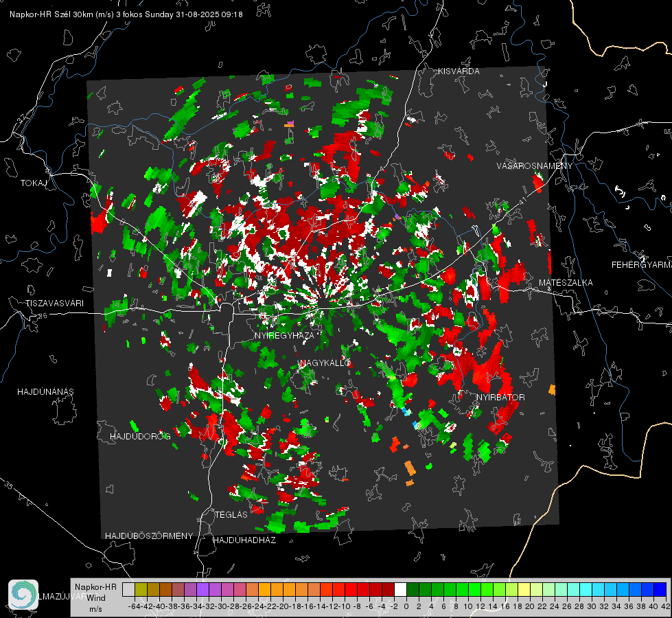This screenshot has height=618, width=672.
Task: Click the 10 value on legend scale
Action: click(x=468, y=606)
